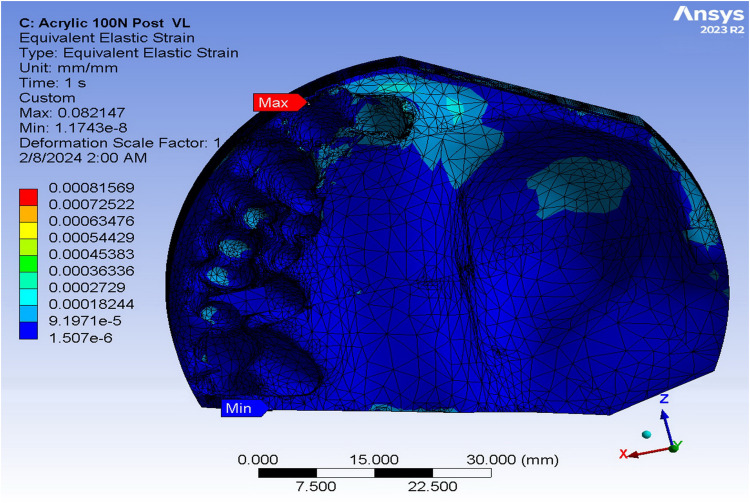This screenshot has height=503, width=750.
Task: Select the red X axis arrow
Action: click(649, 452)
